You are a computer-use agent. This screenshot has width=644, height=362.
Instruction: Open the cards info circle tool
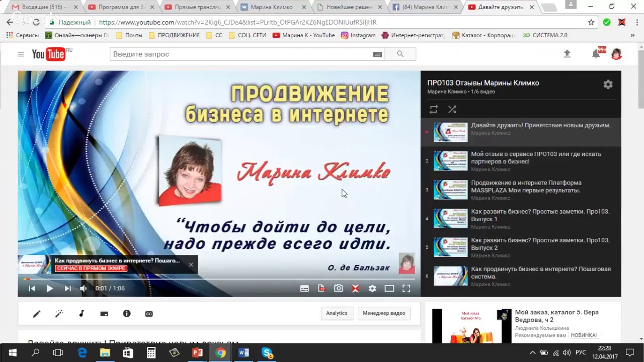pyautogui.click(x=127, y=314)
